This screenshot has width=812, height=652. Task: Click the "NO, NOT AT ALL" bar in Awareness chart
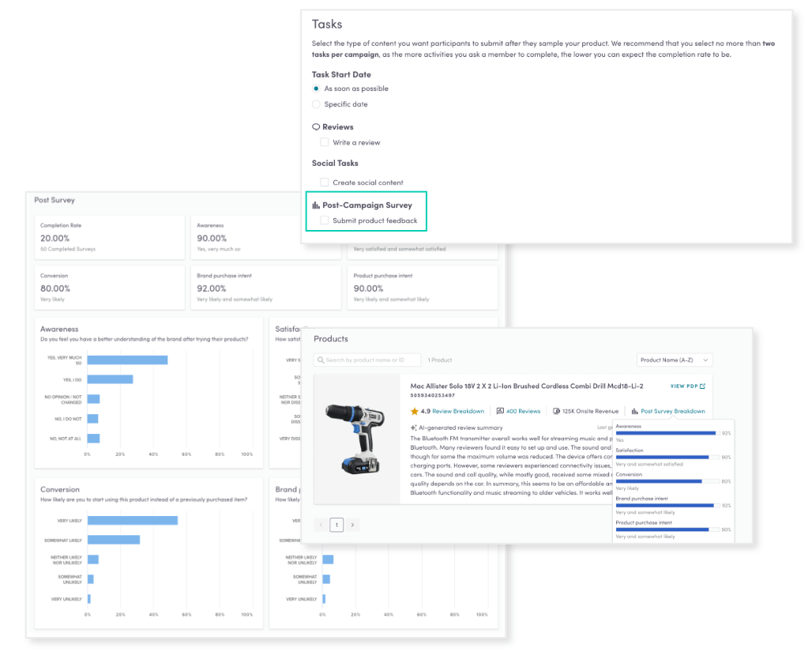coord(94,439)
